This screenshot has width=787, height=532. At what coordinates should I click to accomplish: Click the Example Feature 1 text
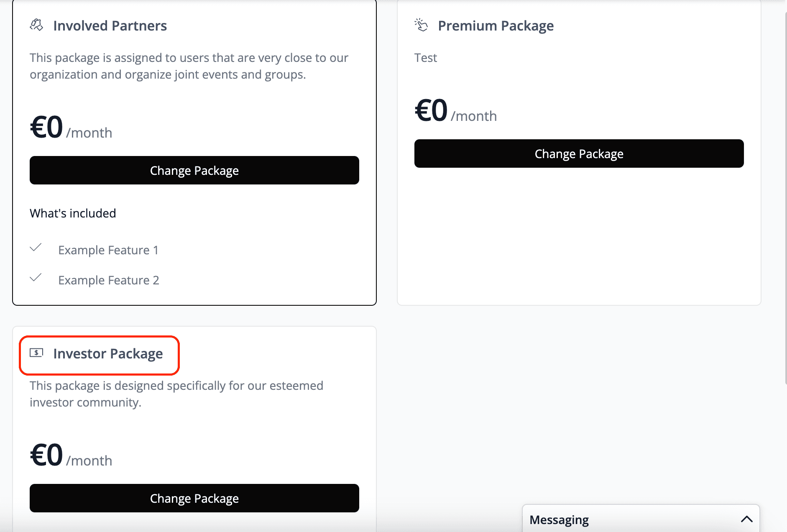coord(108,250)
